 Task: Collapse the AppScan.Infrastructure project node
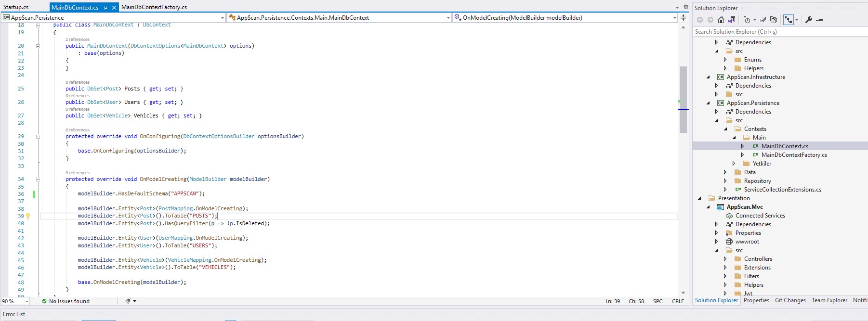pos(708,77)
